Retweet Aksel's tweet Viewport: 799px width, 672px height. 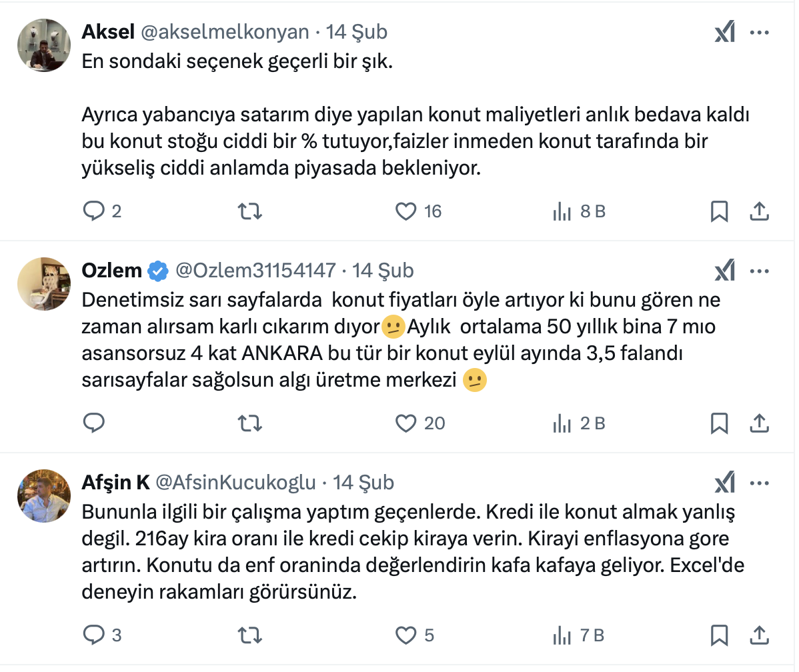coord(250,211)
